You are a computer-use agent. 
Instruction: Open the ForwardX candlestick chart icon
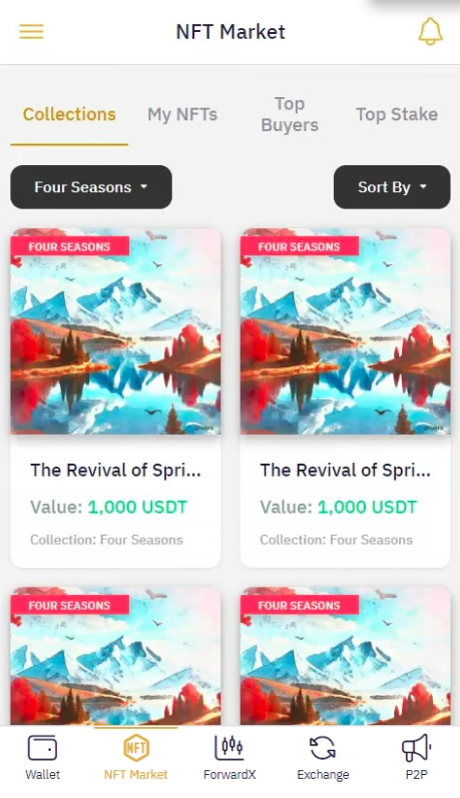(229, 747)
